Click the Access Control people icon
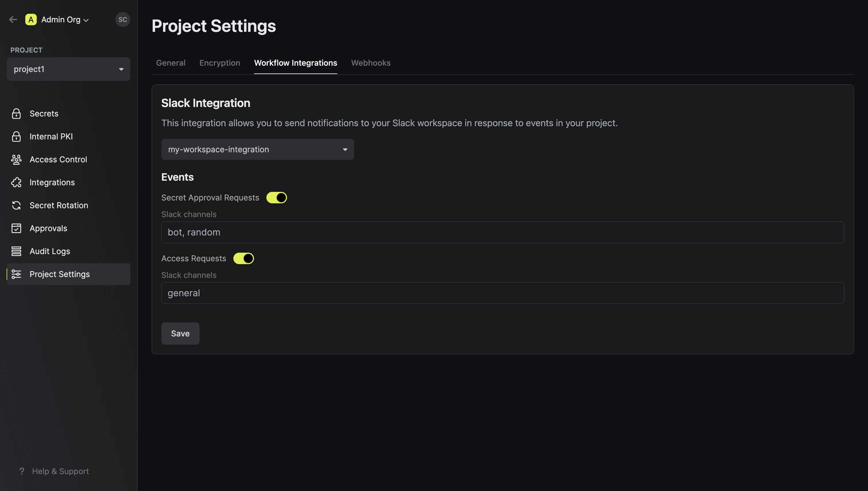This screenshot has width=868, height=491. 16,159
